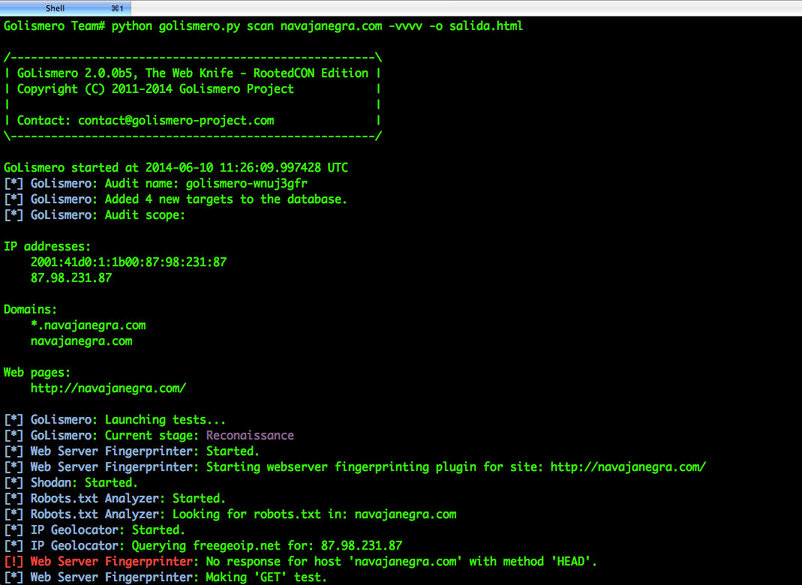Click the 'GoLismero started at 2014-06-10' line
This screenshot has height=585, width=802.
click(x=176, y=168)
